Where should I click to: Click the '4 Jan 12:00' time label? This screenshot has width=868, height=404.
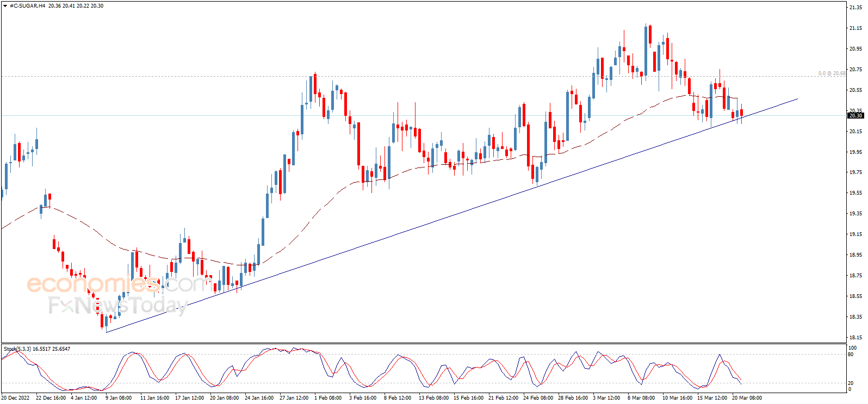(84, 398)
